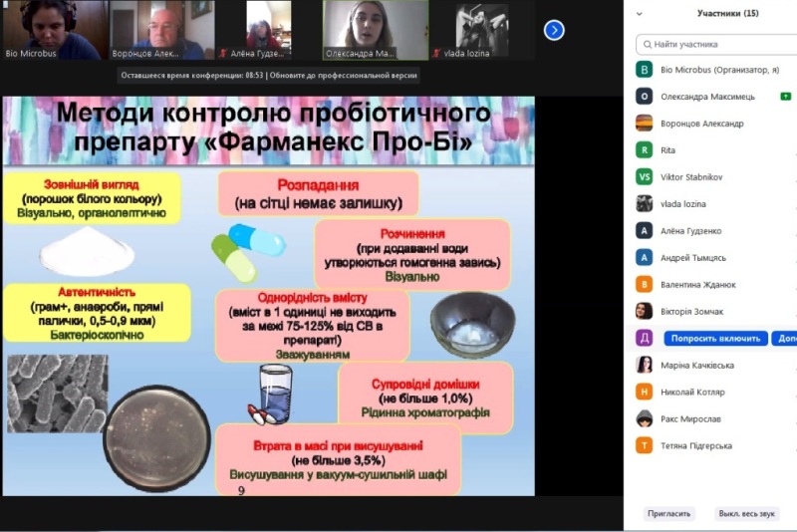Click participant name Вікторія Зомчак
Screen dimensions: 797x532
[691, 312]
